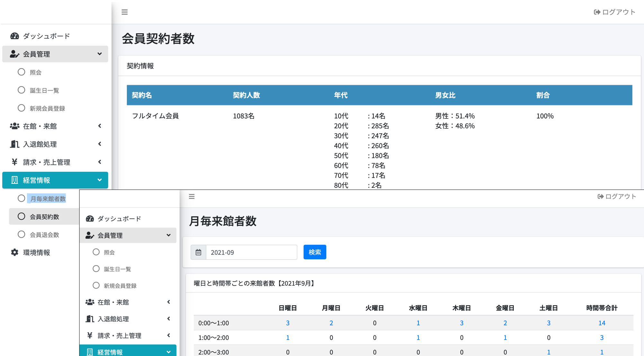Select 照会 radio in upper sidebar
The image size is (644, 356).
21,72
